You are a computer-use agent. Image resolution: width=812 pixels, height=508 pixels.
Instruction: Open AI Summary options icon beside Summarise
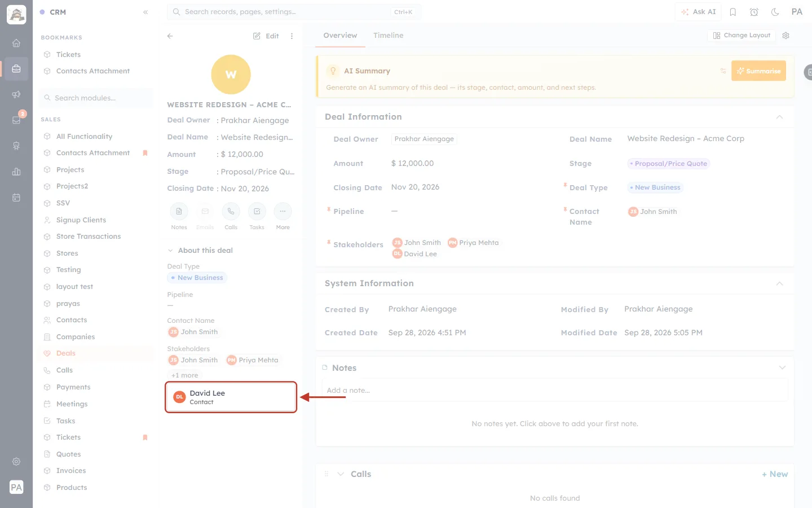723,71
